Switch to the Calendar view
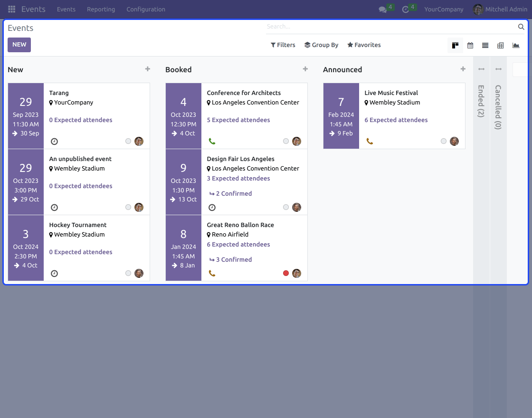Viewport: 532px width, 418px height. (x=470, y=45)
